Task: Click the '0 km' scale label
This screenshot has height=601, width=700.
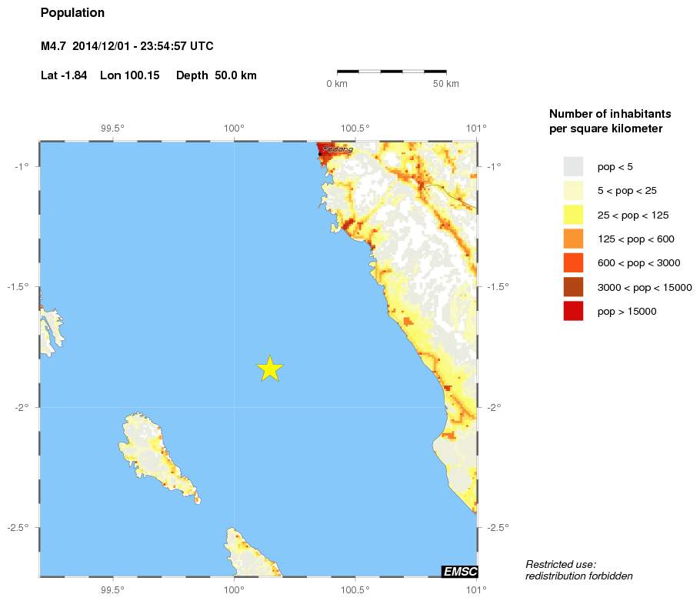Action: (x=337, y=84)
